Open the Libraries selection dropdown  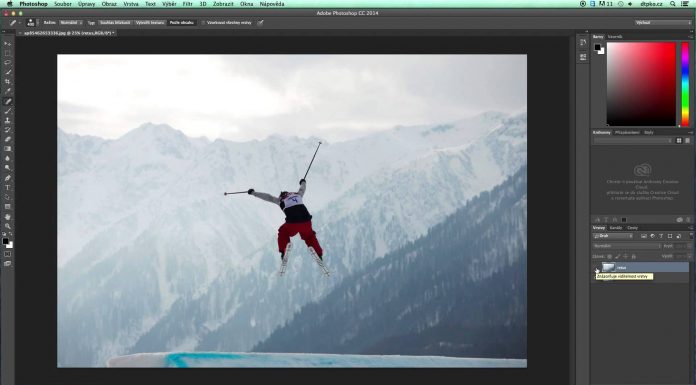point(633,140)
